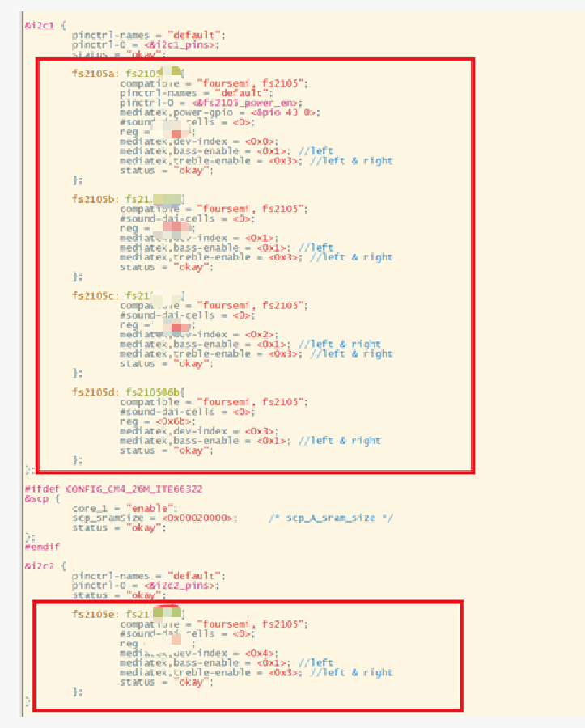Screen dimensions: 585x728
Task: Click dev-index value "<0x4>" in fs2105e
Action: coord(261,654)
